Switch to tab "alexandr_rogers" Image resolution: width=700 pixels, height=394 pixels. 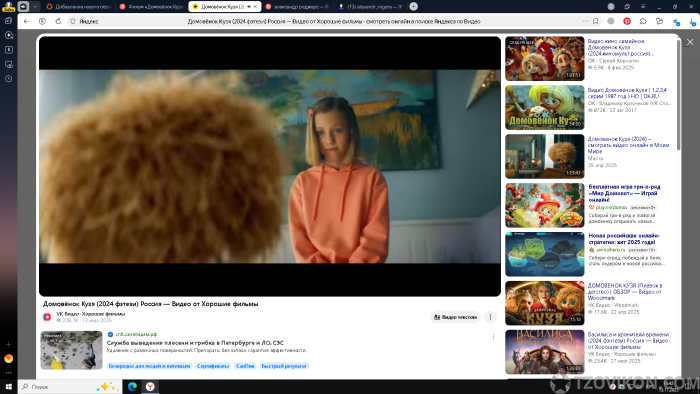pos(371,7)
